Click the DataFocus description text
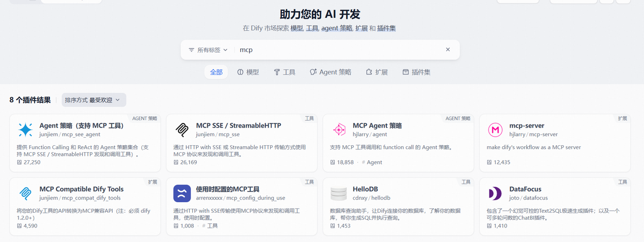644x242 pixels. point(553,214)
